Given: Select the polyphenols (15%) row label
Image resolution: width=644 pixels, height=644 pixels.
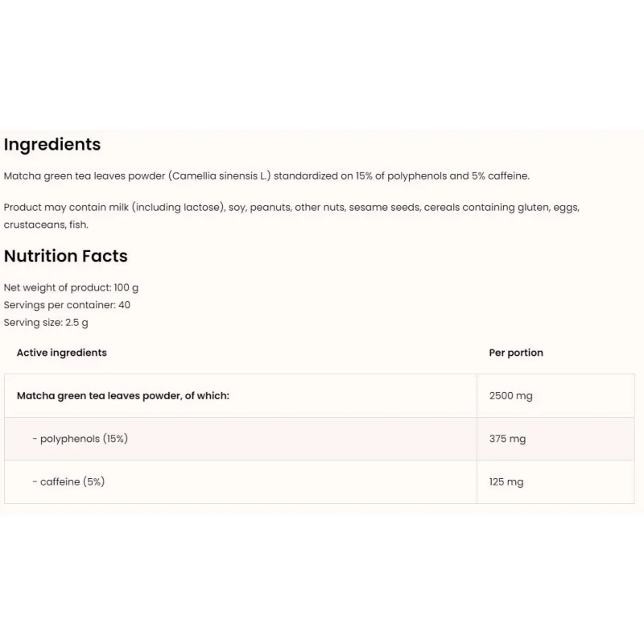Looking at the screenshot, I should coord(80,439).
